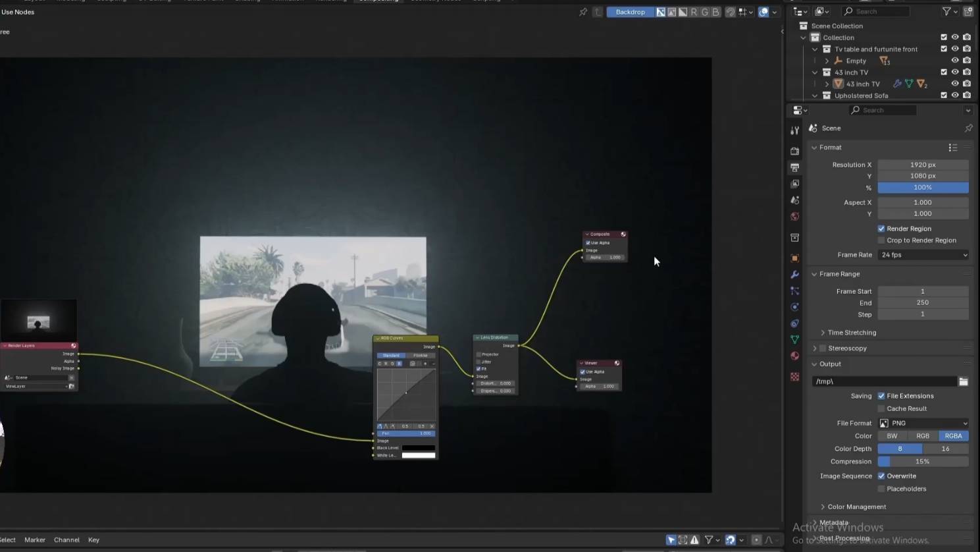
Task: Show only the green backdrop channel
Action: [705, 12]
